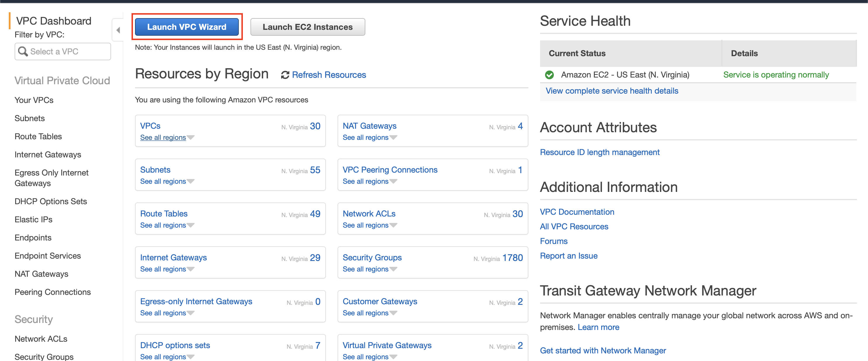
Task: Open Peering Connections in sidebar
Action: click(53, 292)
